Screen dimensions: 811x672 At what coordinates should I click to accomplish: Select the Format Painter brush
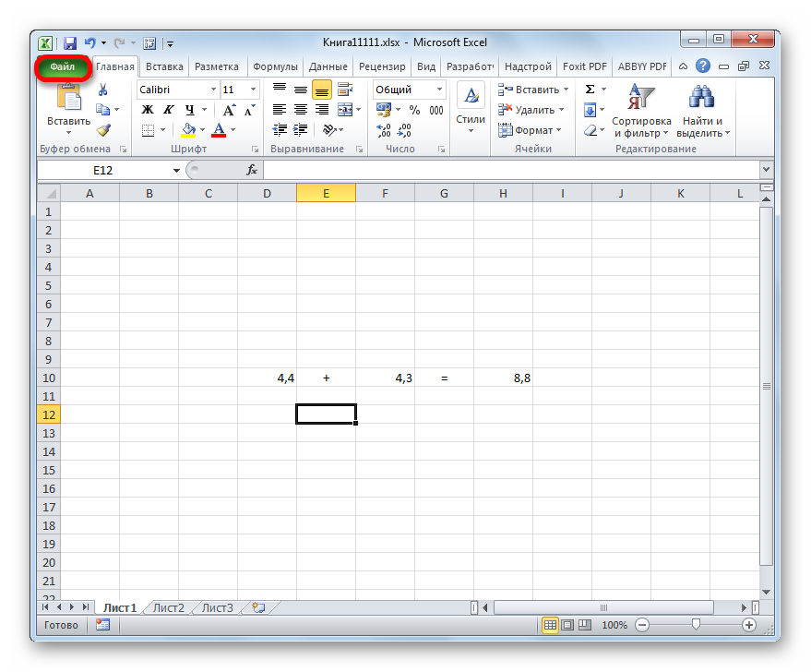[103, 130]
